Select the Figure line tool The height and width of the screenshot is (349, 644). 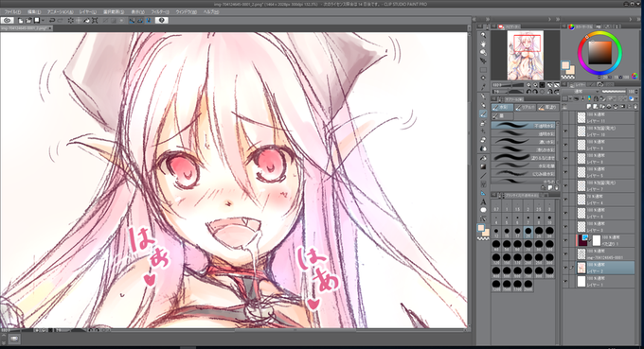pos(483,176)
